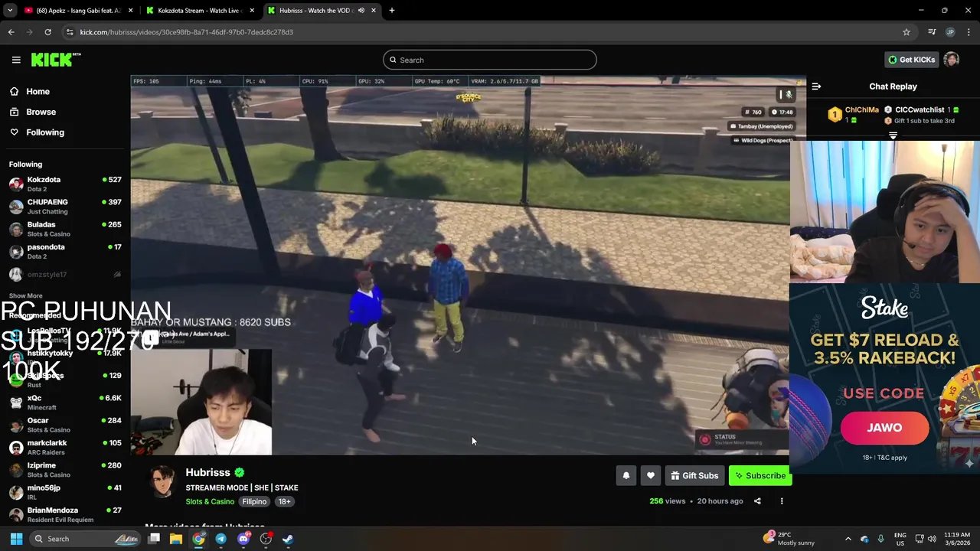The image size is (980, 551).
Task: Close the Kokzdota Stream tab
Action: tap(252, 11)
